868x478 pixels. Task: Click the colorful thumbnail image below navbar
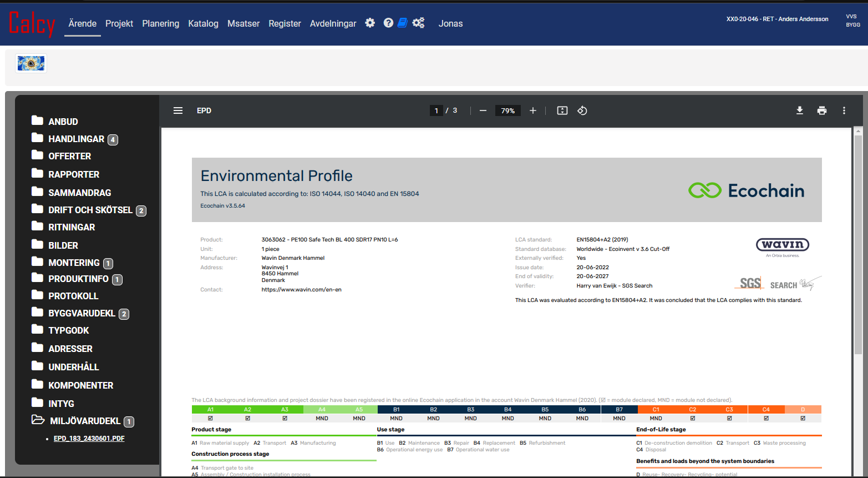tap(31, 64)
